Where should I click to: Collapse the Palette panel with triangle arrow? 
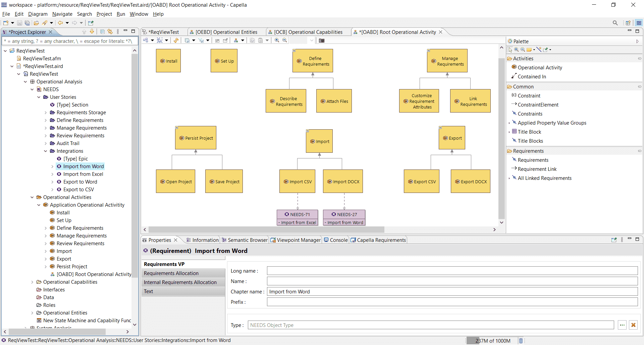coord(637,41)
